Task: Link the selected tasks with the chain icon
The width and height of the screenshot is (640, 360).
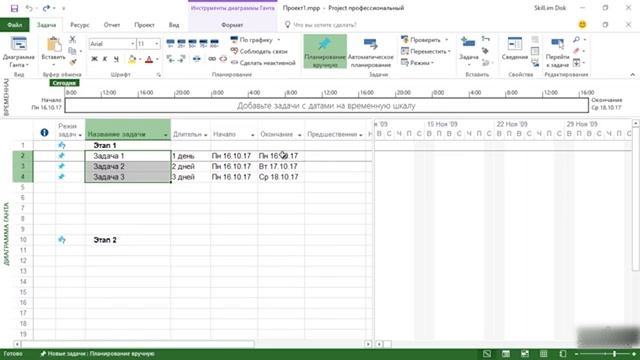Action: pos(212,59)
